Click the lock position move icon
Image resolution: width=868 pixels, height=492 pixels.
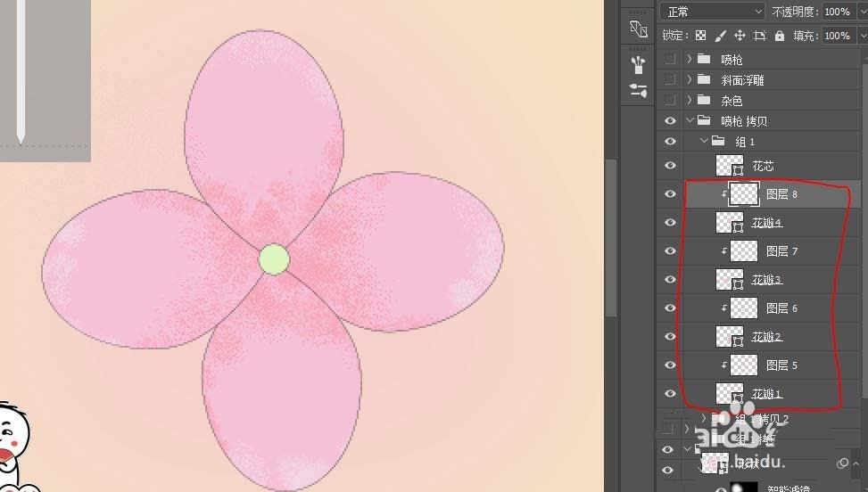click(x=740, y=36)
